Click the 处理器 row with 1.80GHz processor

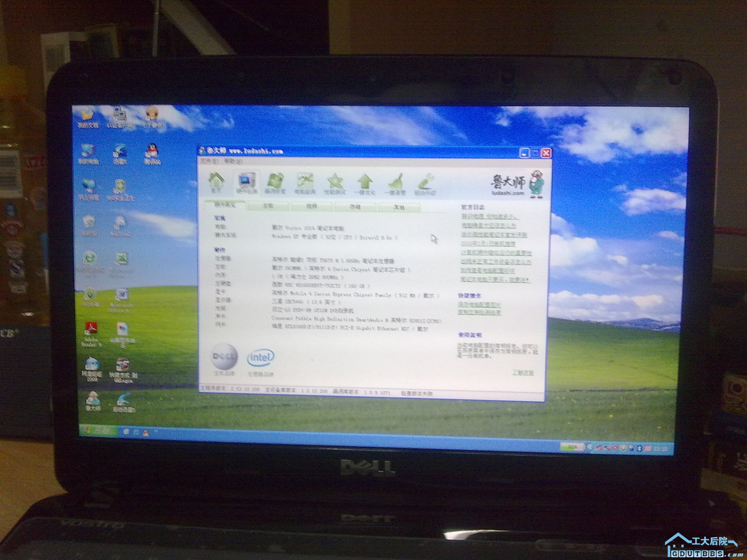tap(305, 260)
